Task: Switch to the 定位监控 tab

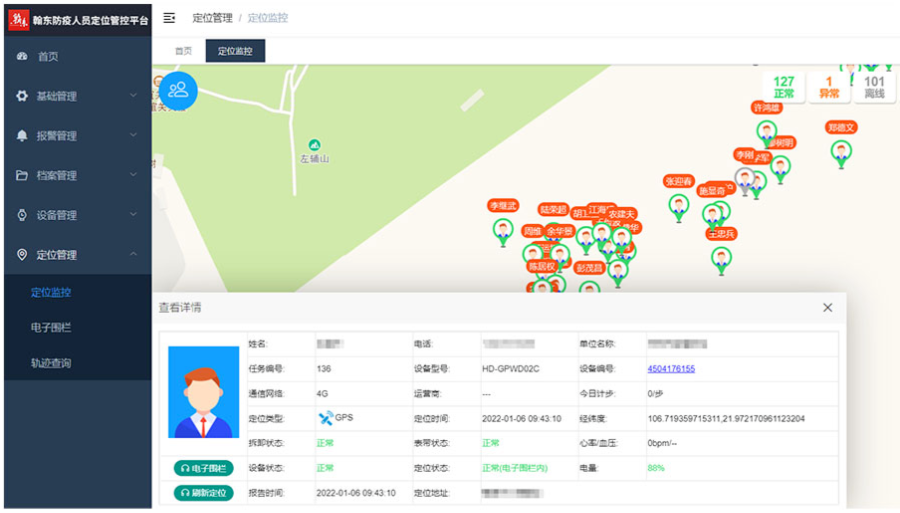Action: click(x=235, y=51)
